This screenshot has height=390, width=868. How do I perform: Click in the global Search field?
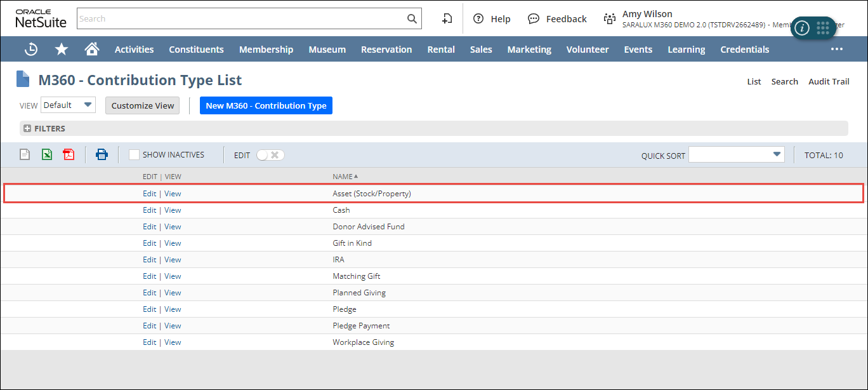(241, 18)
